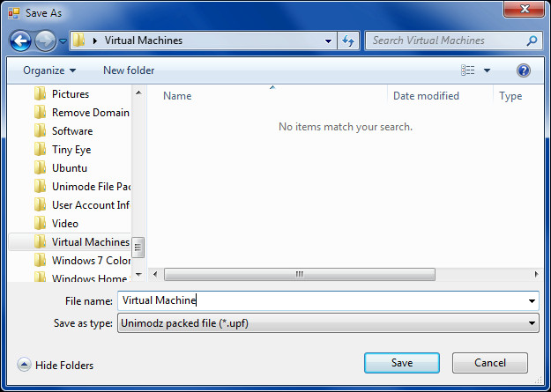Click the folder tree scrollbar thumb
This screenshot has width=551, height=392.
click(138, 248)
